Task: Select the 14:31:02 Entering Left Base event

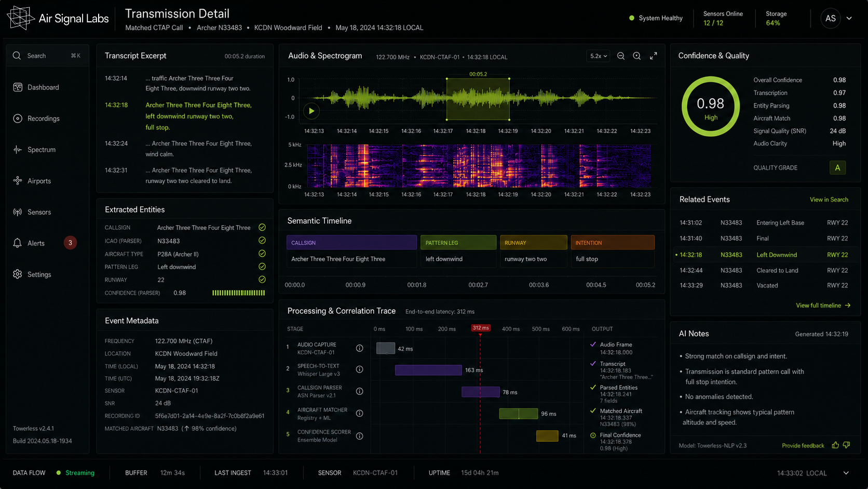Action: (764, 222)
